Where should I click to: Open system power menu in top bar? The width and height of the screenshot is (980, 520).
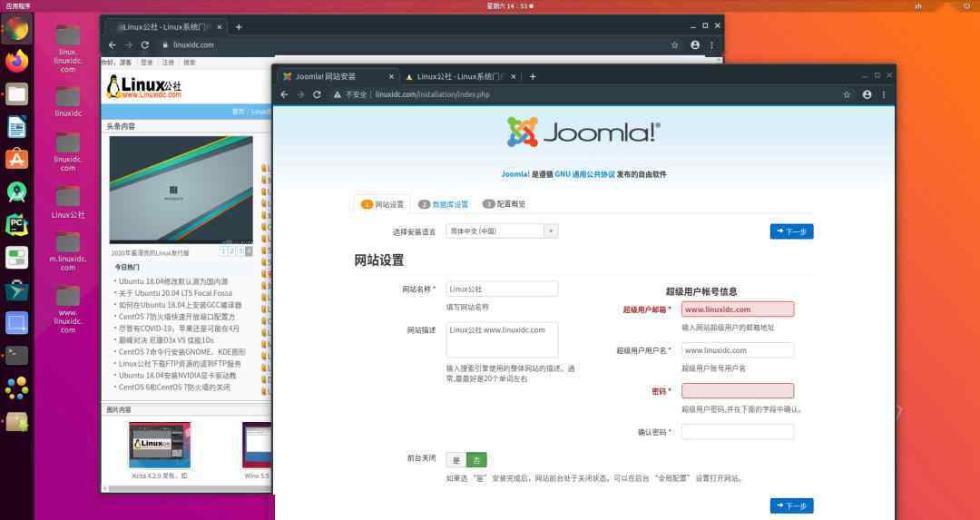coord(967,5)
